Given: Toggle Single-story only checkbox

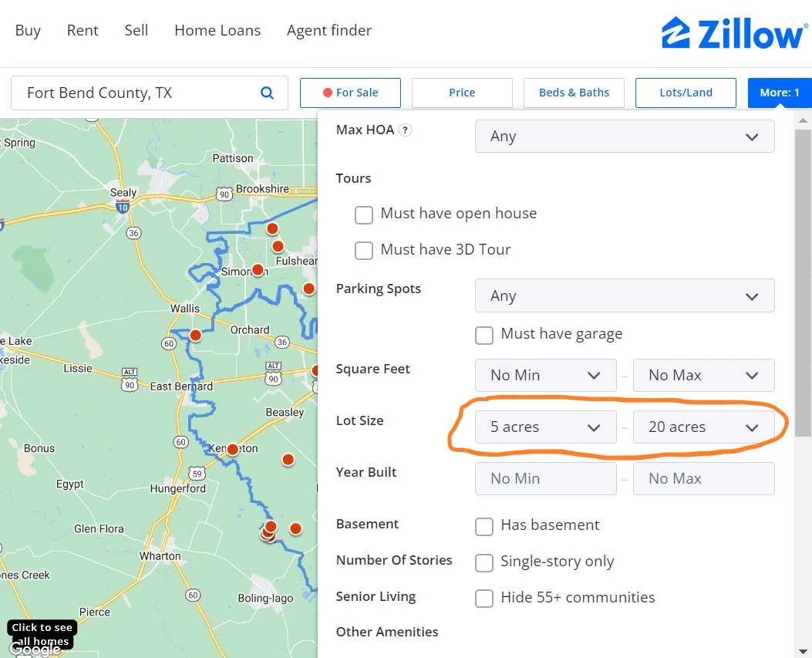Looking at the screenshot, I should pos(484,562).
